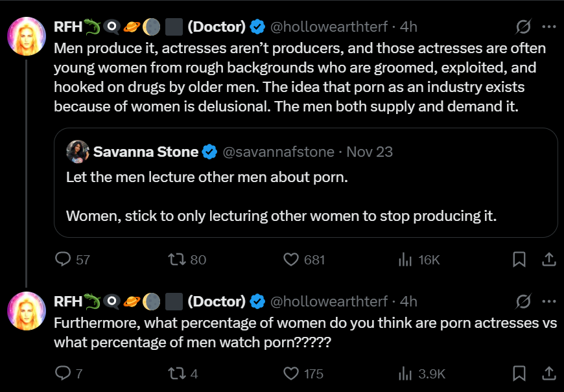Open Grok icon on first tweet

[x=523, y=27]
